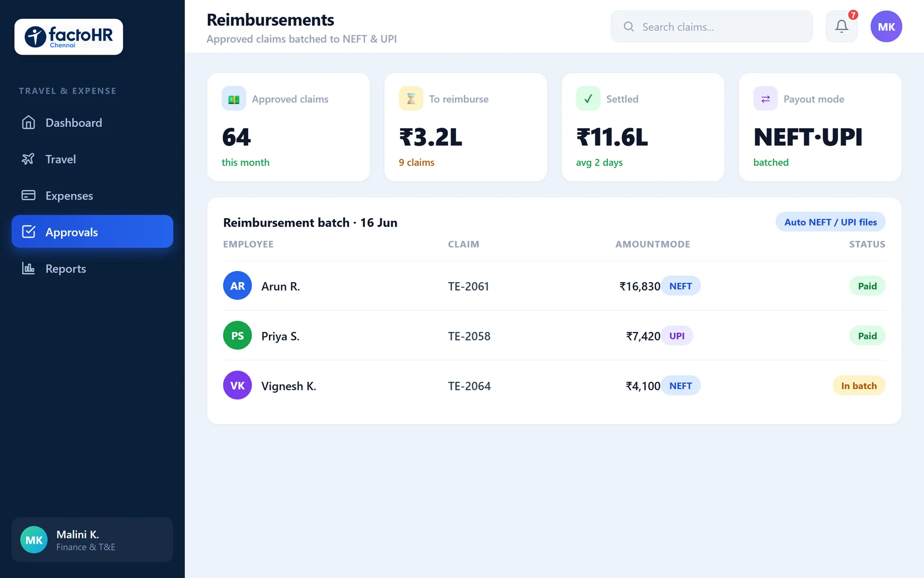
Task: Focus the Search claims input field
Action: tap(711, 26)
